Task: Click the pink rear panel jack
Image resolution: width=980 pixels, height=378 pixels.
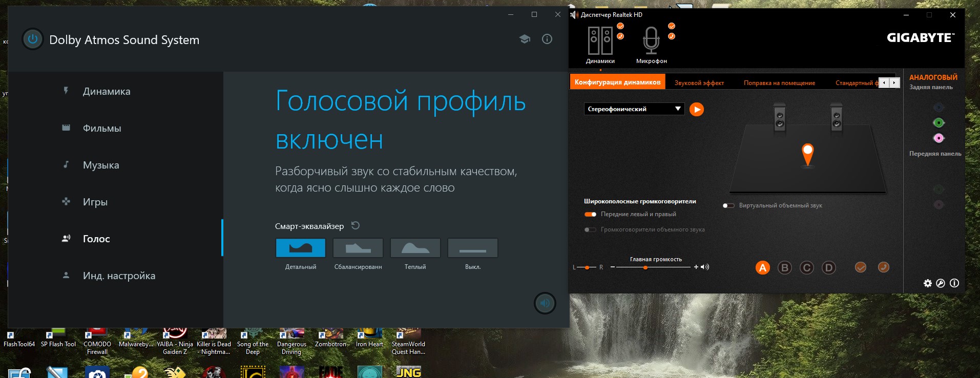Action: (x=939, y=138)
